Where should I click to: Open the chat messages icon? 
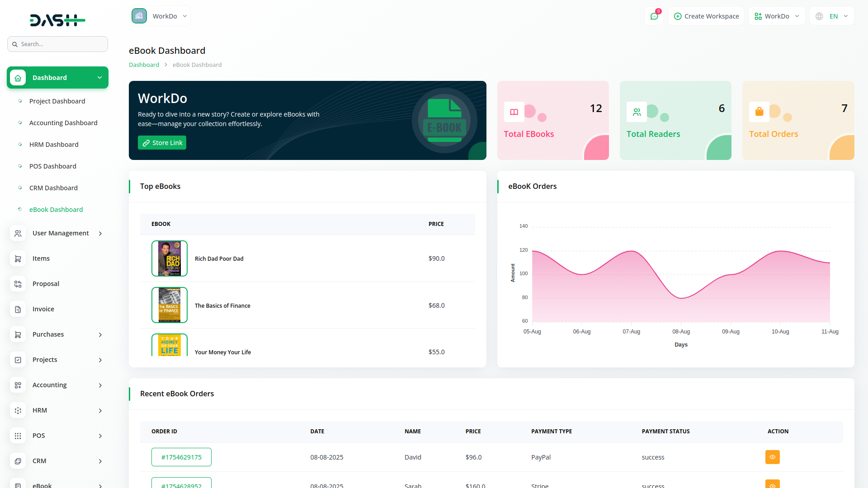pos(654,16)
